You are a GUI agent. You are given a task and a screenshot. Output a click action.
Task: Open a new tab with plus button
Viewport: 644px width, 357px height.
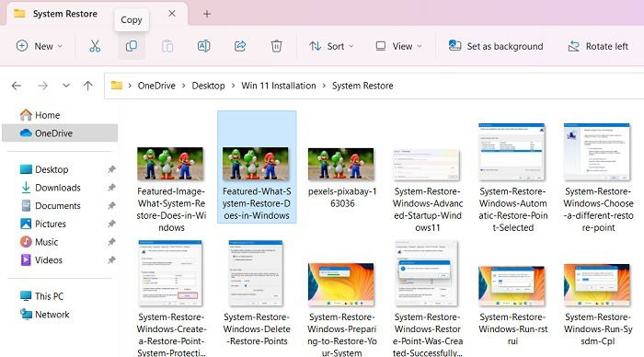point(207,14)
